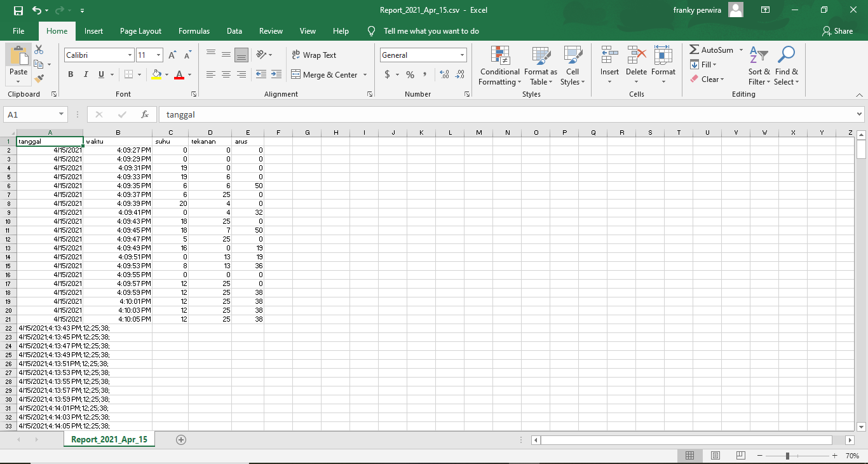
Task: Select the Report_2021_Apr_15 sheet tab
Action: tap(109, 439)
